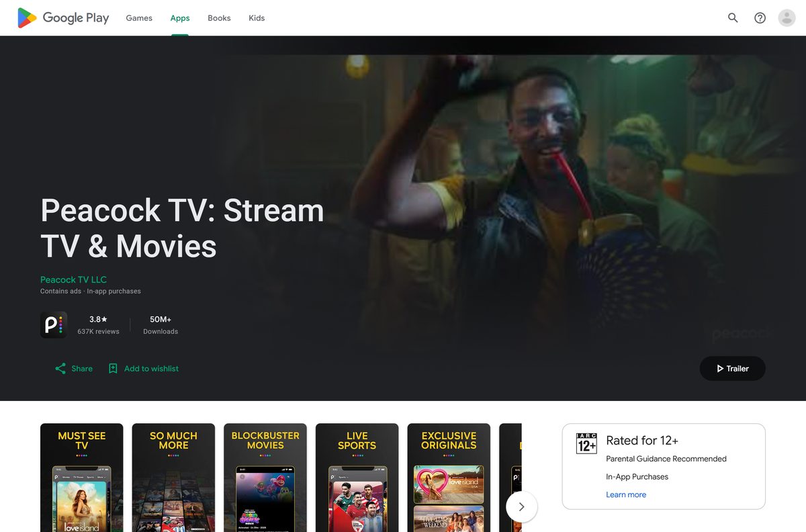Click Parental Guidance Recommended text
Screen dimensions: 806x532
666,459
